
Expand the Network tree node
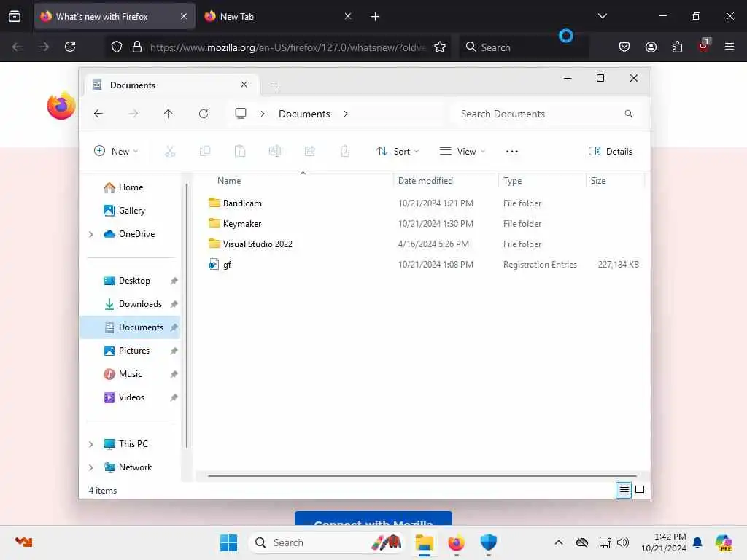tap(91, 467)
